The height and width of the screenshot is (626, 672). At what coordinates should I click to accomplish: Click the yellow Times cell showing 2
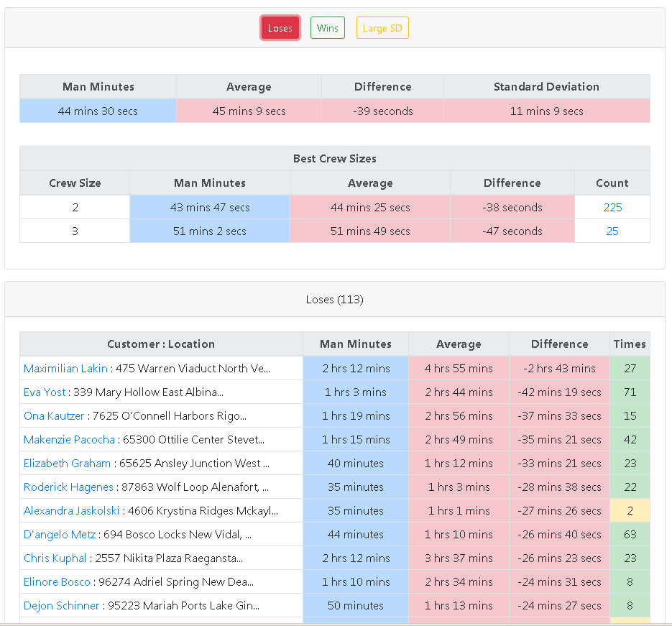[630, 510]
